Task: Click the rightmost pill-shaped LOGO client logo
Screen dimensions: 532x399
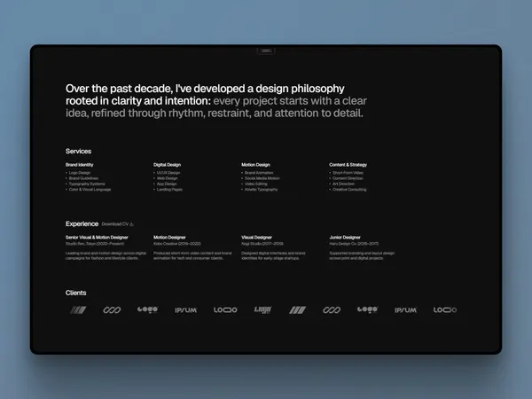Action: pyautogui.click(x=445, y=309)
